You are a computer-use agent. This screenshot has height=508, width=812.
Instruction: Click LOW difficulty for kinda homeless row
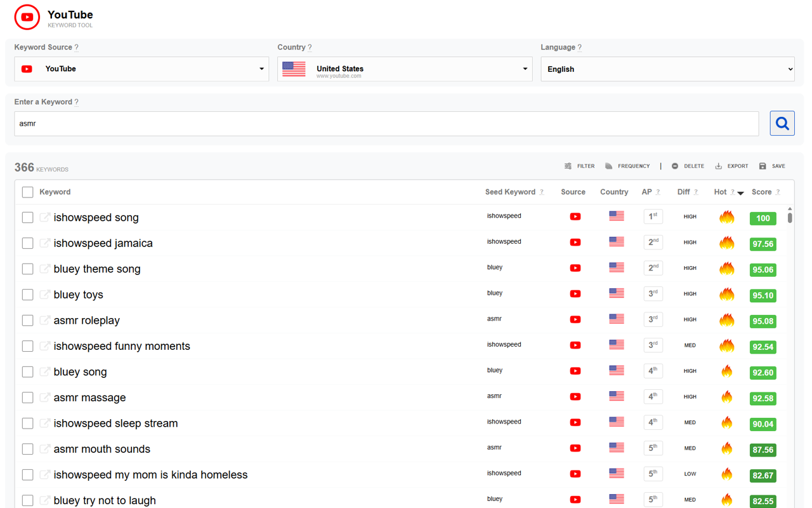tap(690, 474)
